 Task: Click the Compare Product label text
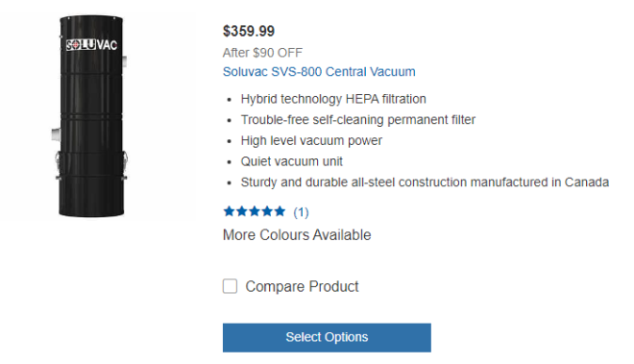[x=302, y=286]
